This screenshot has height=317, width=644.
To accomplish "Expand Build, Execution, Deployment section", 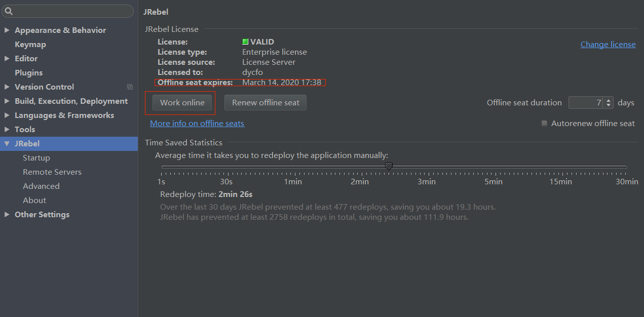I will click(x=7, y=101).
